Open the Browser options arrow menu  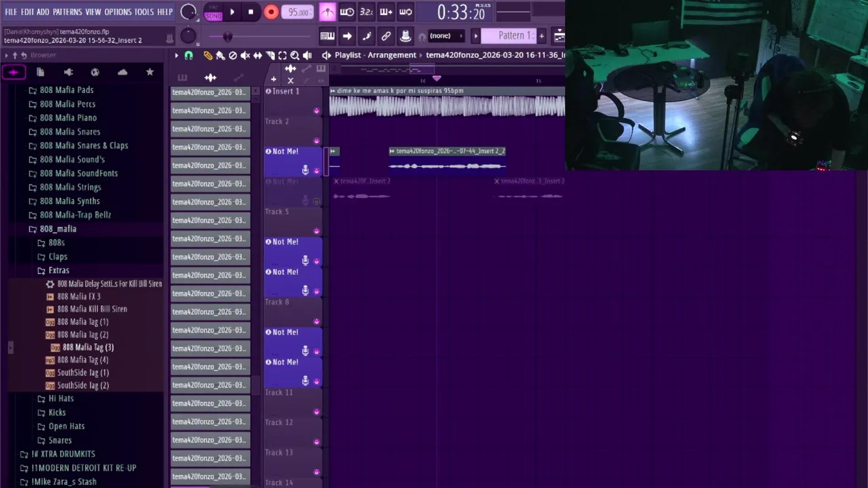6,56
